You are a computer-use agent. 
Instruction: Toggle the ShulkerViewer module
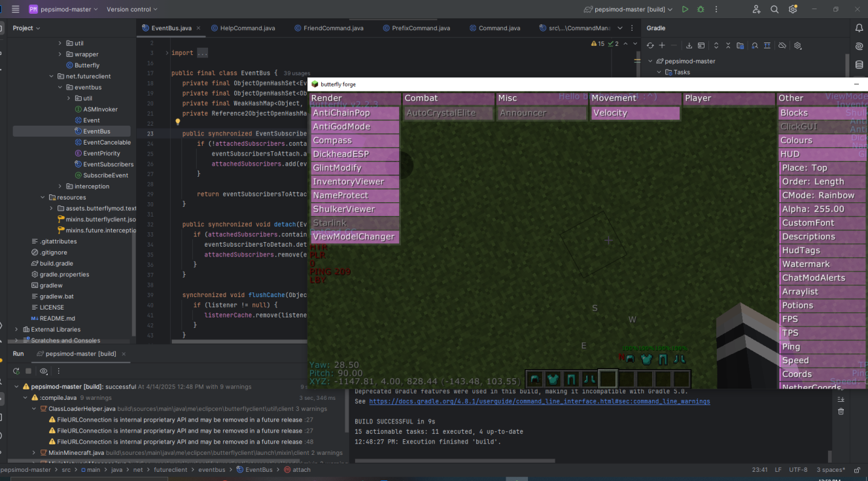point(355,209)
